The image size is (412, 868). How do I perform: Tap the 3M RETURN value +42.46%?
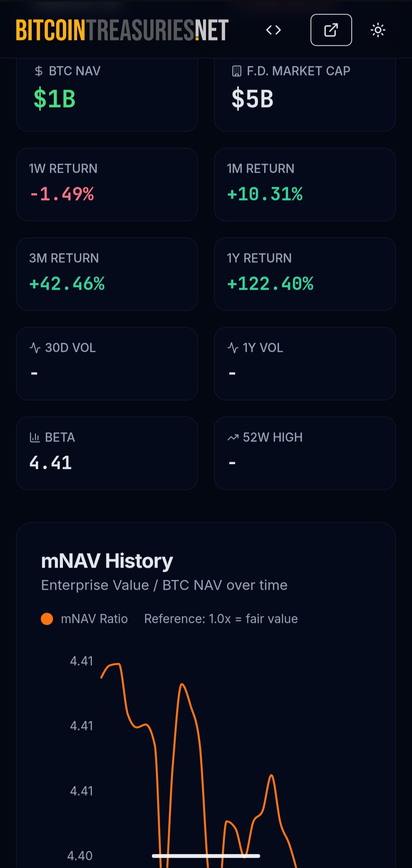[67, 284]
